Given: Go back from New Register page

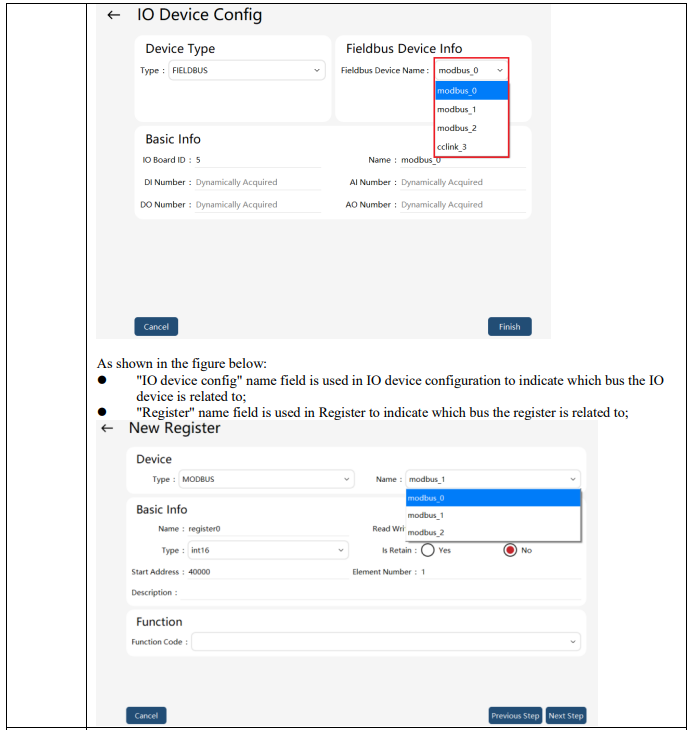Looking at the screenshot, I should click(107, 428).
